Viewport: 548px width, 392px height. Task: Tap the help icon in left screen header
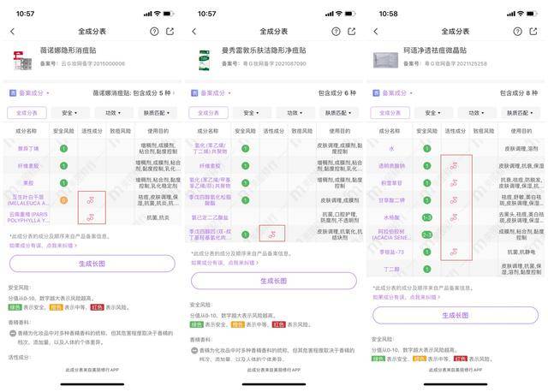click(154, 32)
